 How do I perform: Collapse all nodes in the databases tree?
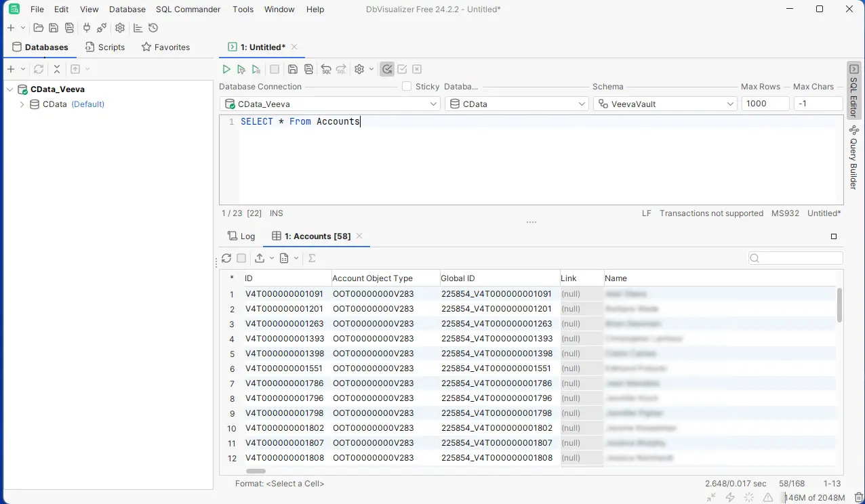[x=57, y=69]
